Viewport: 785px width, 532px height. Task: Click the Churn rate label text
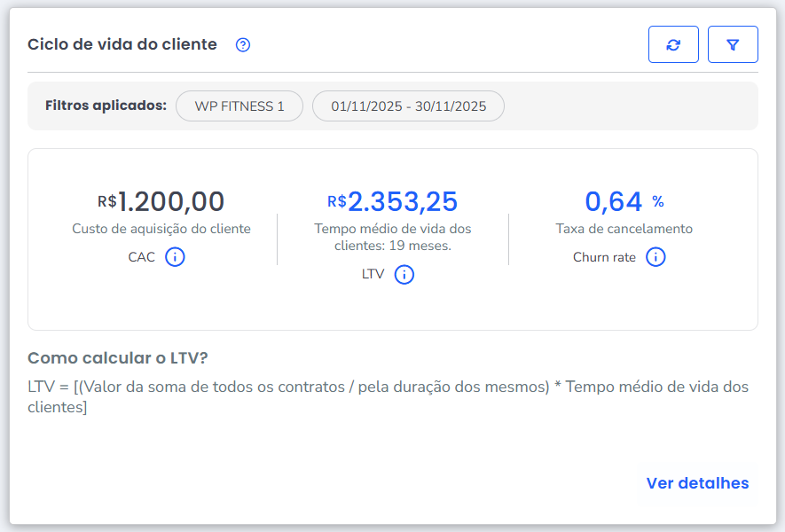pos(604,258)
